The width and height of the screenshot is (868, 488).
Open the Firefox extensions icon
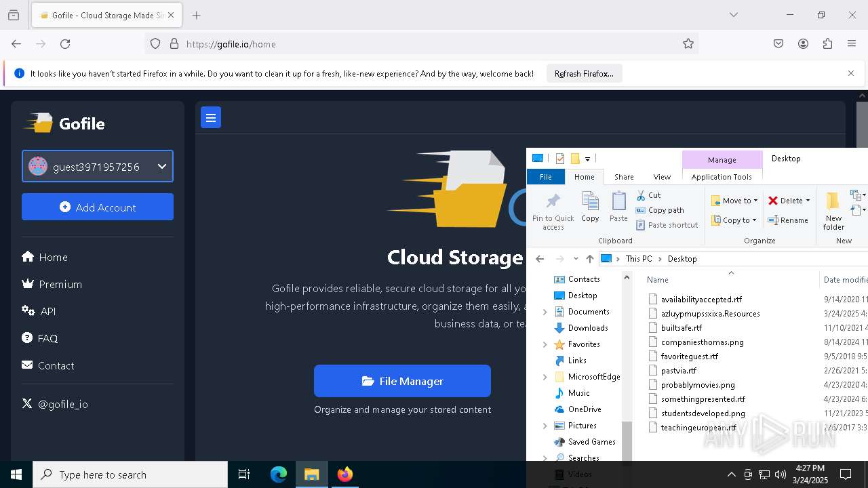(x=827, y=44)
